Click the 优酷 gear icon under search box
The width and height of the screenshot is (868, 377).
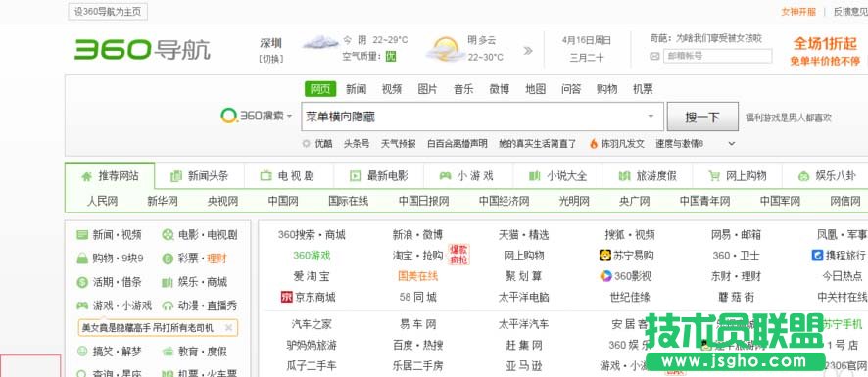click(306, 143)
